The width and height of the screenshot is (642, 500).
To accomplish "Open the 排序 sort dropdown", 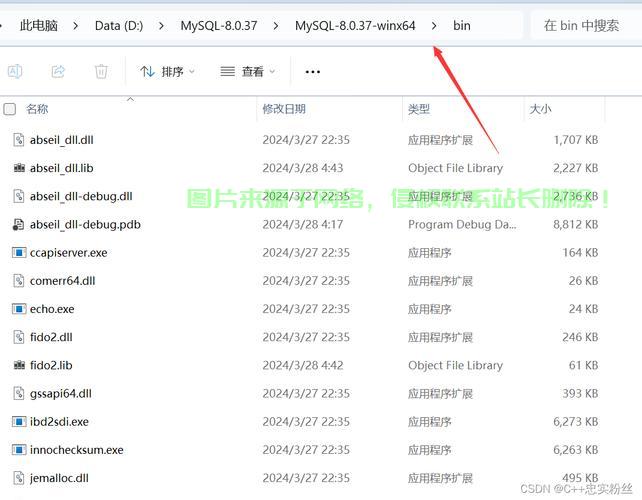I will tap(167, 72).
